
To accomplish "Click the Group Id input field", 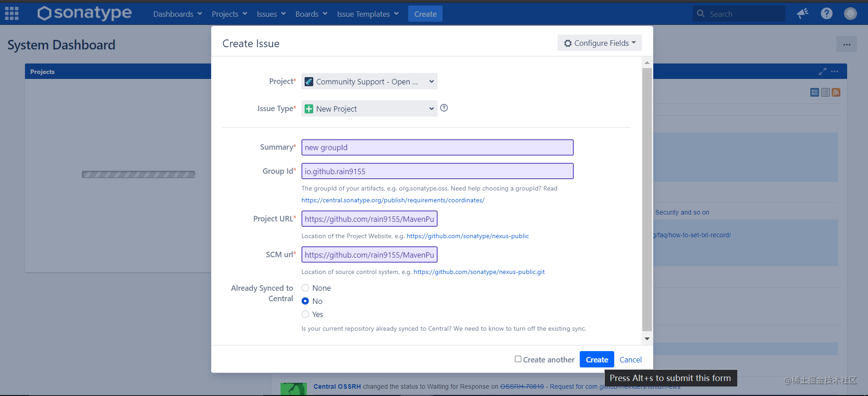I will point(438,171).
